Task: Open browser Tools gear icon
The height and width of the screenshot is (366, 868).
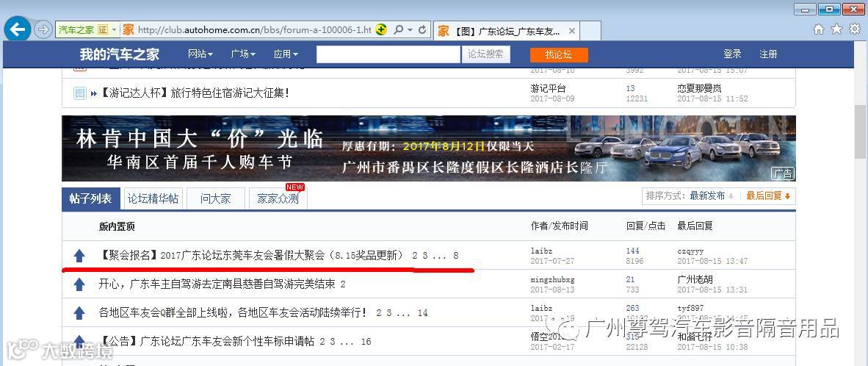Action: coord(855,29)
